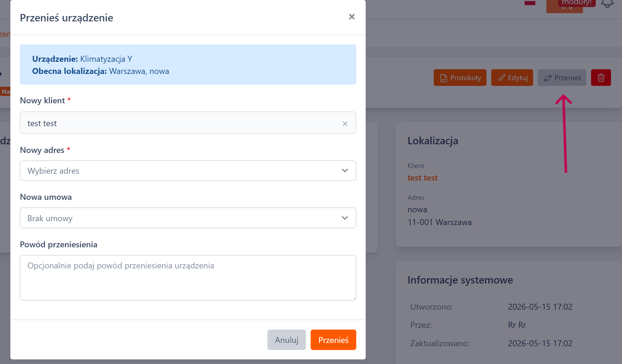This screenshot has width=622, height=364.
Task: Click the background Przenieś arrows button
Action: click(x=562, y=78)
